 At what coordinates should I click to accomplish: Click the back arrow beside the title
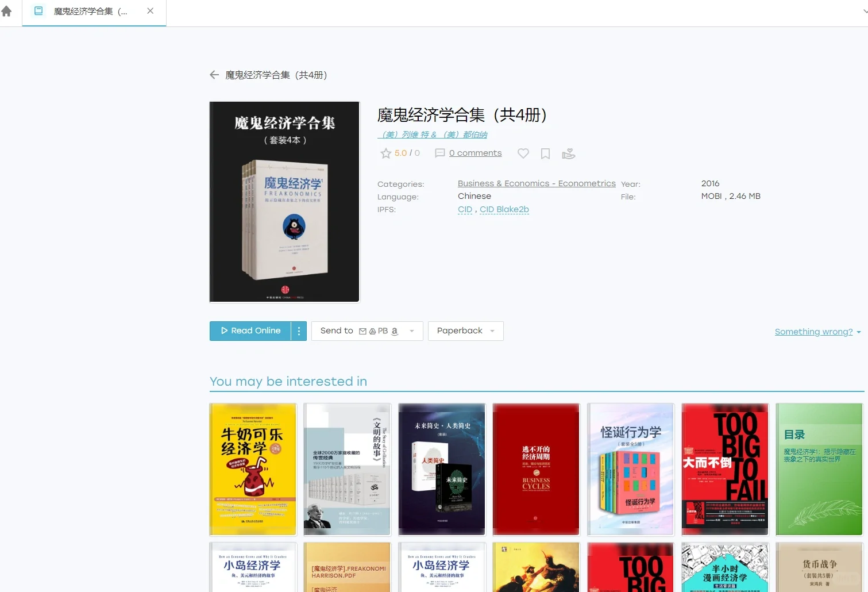(214, 75)
